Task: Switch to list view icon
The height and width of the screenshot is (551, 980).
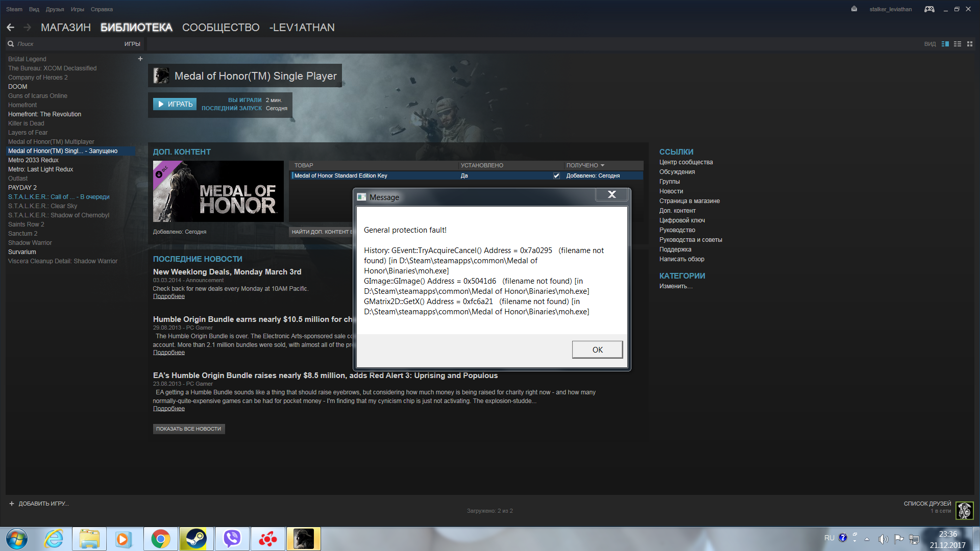Action: pyautogui.click(x=958, y=44)
